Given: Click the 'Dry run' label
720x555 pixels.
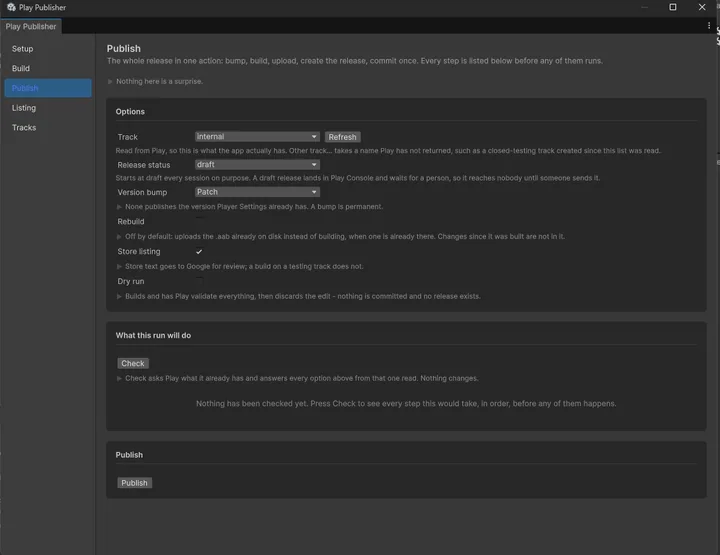Looking at the screenshot, I should 131,281.
